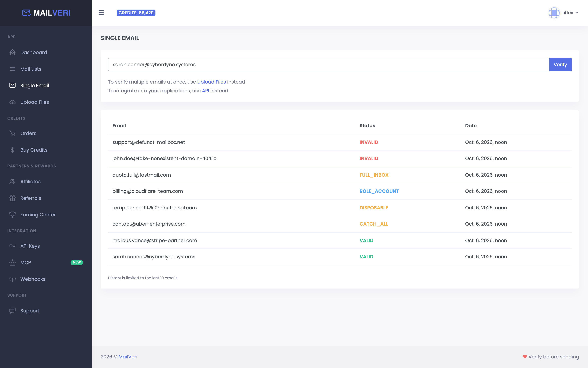
Task: Click the NEW badge beside MCP
Action: (x=77, y=262)
